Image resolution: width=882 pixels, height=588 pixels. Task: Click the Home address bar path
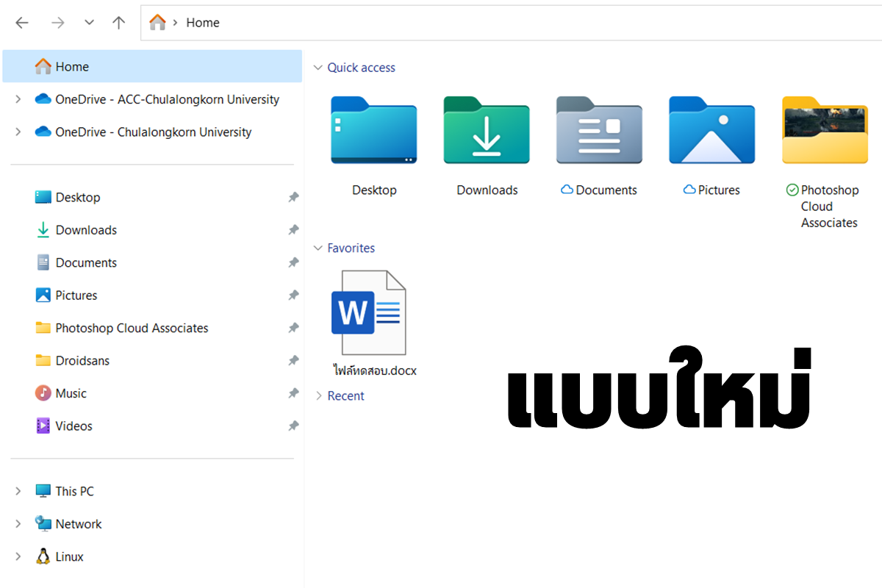pos(203,23)
